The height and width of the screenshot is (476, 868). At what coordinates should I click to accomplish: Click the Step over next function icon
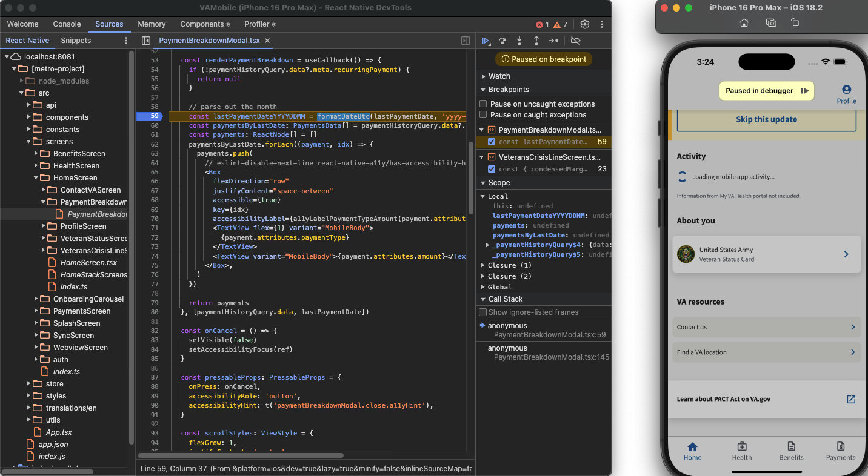[x=502, y=41]
